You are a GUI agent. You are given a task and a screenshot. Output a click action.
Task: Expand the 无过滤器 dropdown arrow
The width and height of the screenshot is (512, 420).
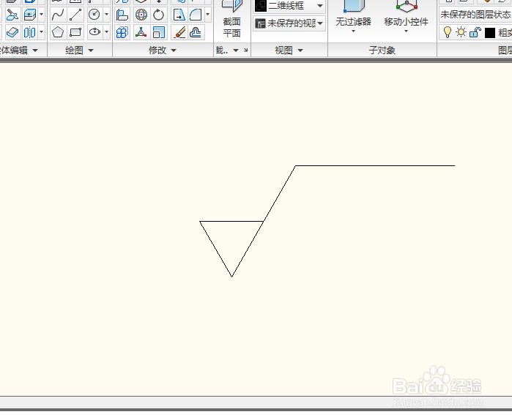point(353,31)
